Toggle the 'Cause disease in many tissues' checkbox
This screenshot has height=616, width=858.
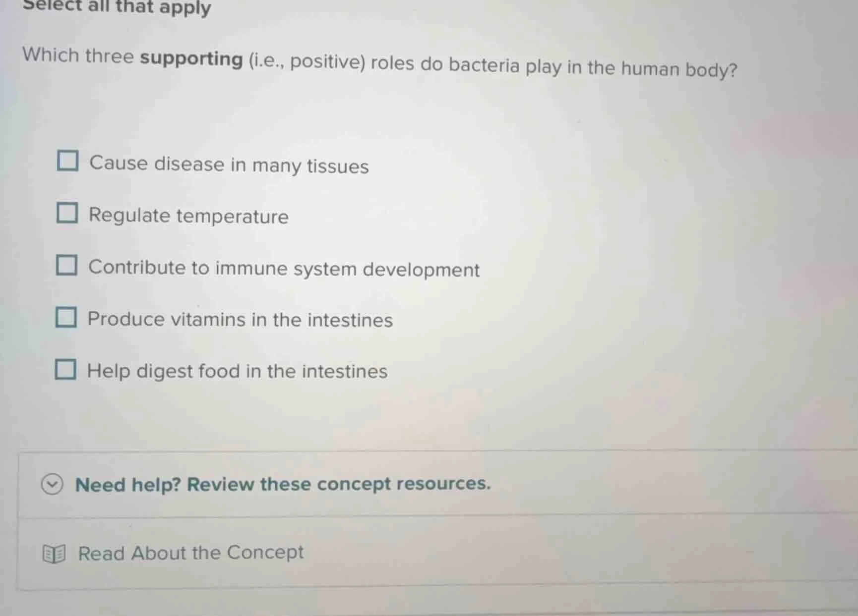(x=68, y=160)
